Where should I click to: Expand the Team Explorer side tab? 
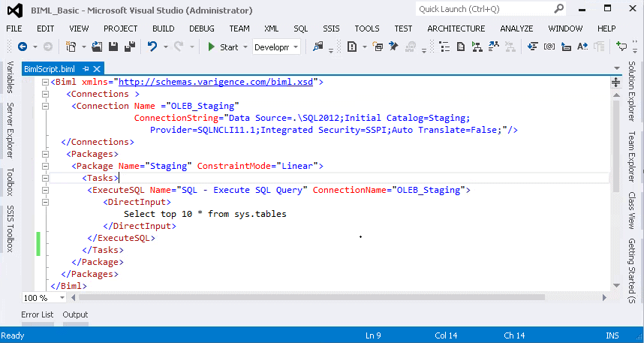(x=632, y=156)
